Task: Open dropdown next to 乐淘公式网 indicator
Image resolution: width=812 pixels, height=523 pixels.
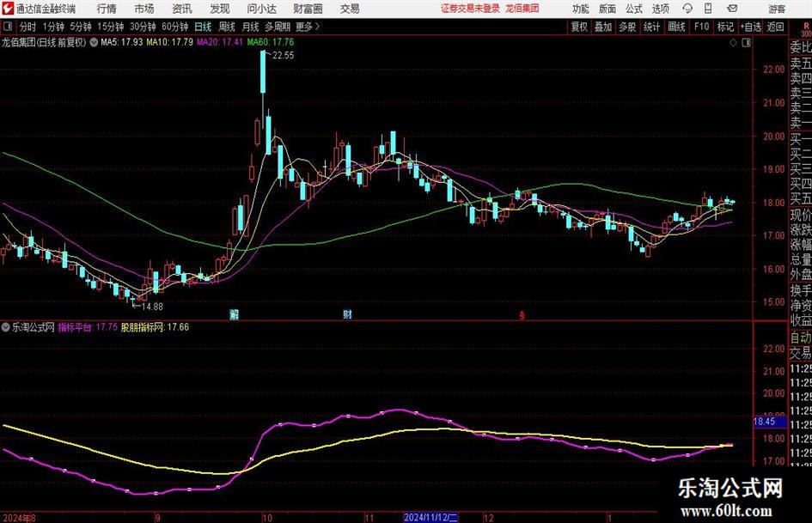Action: pyautogui.click(x=6, y=327)
